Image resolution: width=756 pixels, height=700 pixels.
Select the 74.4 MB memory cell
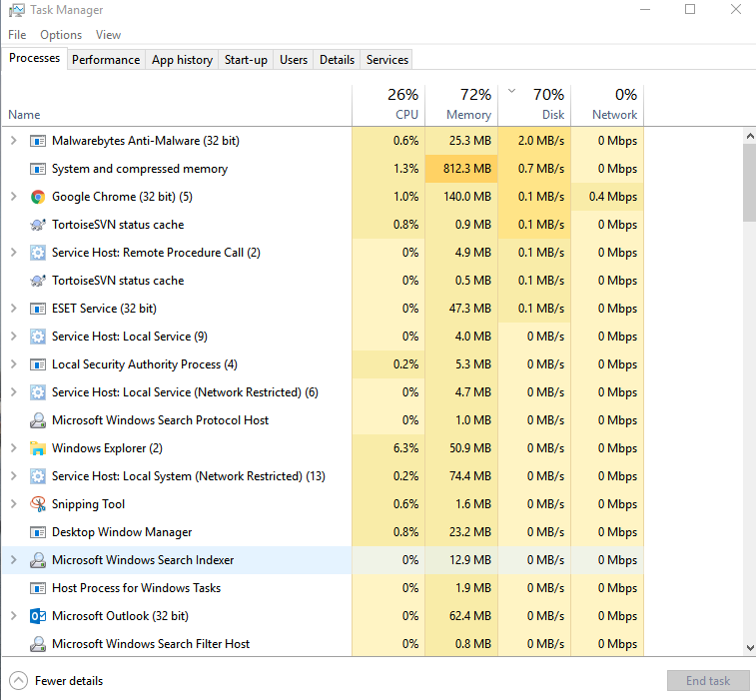click(x=461, y=476)
